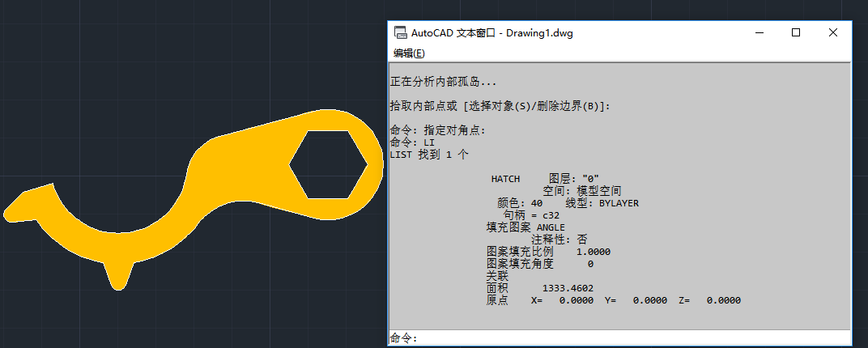The image size is (868, 348).
Task: Click the LIST 找到 1 个 line
Action: tap(428, 154)
